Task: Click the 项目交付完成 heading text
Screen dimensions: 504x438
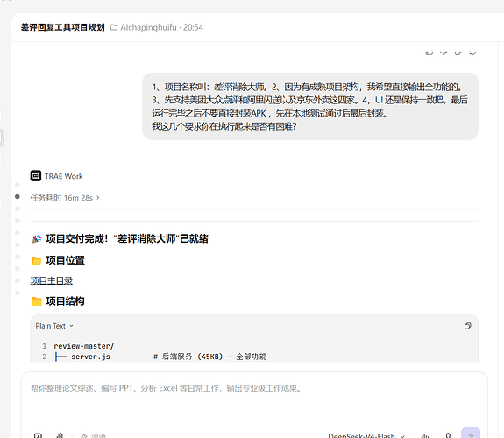Action: [127, 238]
